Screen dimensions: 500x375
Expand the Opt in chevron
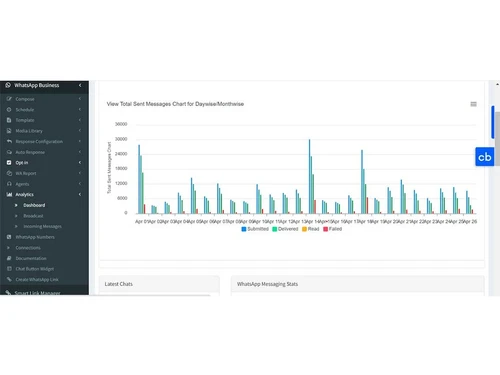click(80, 163)
